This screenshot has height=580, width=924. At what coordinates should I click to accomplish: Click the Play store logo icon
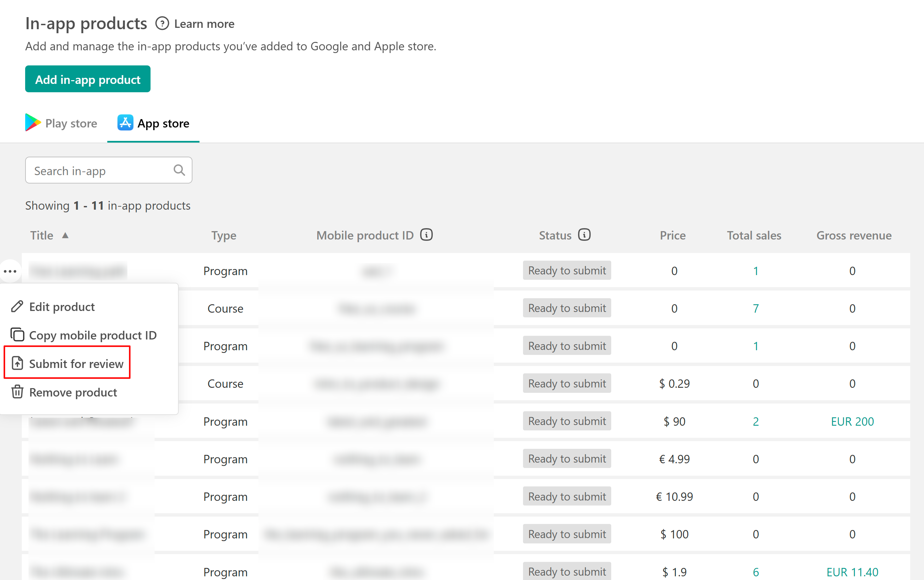point(33,123)
